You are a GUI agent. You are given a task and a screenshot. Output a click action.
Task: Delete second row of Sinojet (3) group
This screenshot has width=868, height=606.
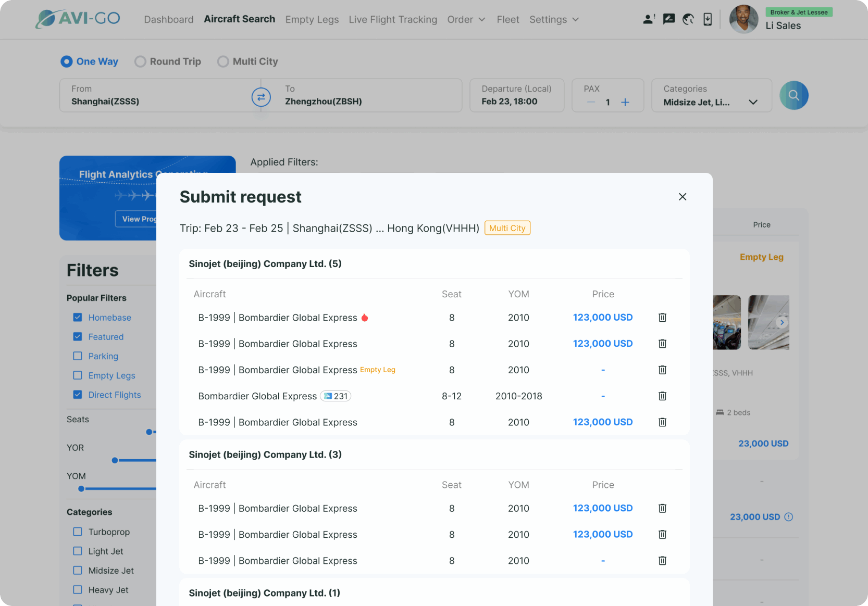click(662, 534)
